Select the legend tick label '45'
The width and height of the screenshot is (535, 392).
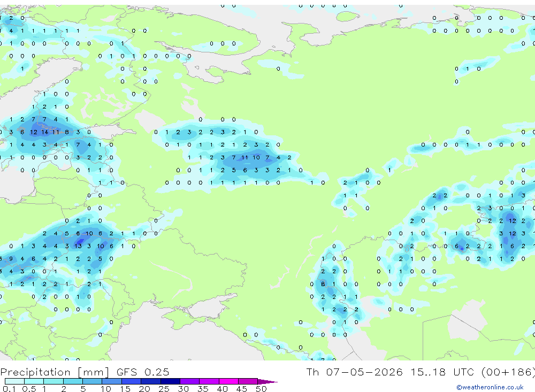pyautogui.click(x=242, y=389)
